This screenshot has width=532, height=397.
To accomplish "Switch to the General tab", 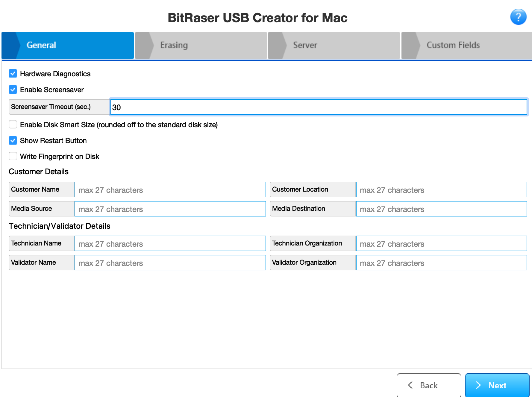I will 68,45.
